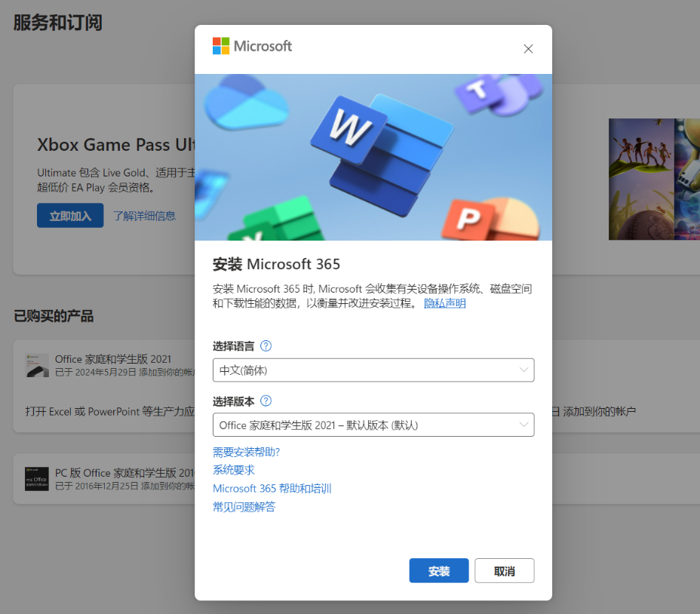The width and height of the screenshot is (700, 614).
Task: Click the 取消 button
Action: click(x=505, y=571)
